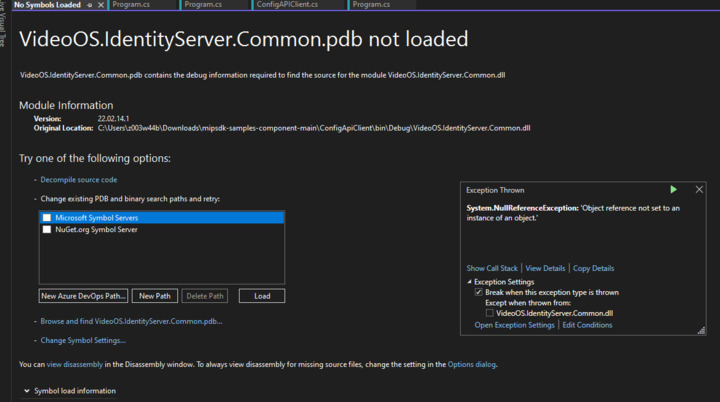720x402 pixels.
Task: Grab the Exception popup resize grip
Action: pos(702,329)
